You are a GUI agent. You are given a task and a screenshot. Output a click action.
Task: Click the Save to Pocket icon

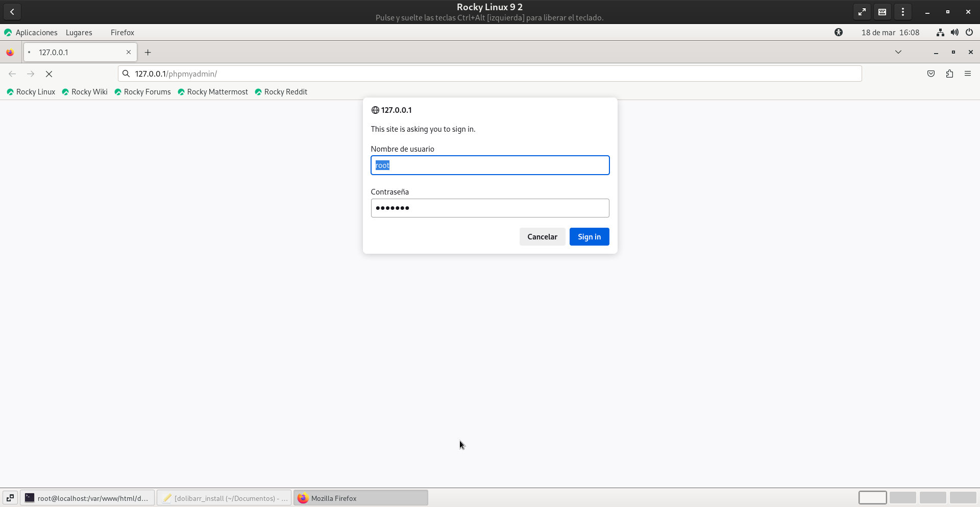pos(930,74)
